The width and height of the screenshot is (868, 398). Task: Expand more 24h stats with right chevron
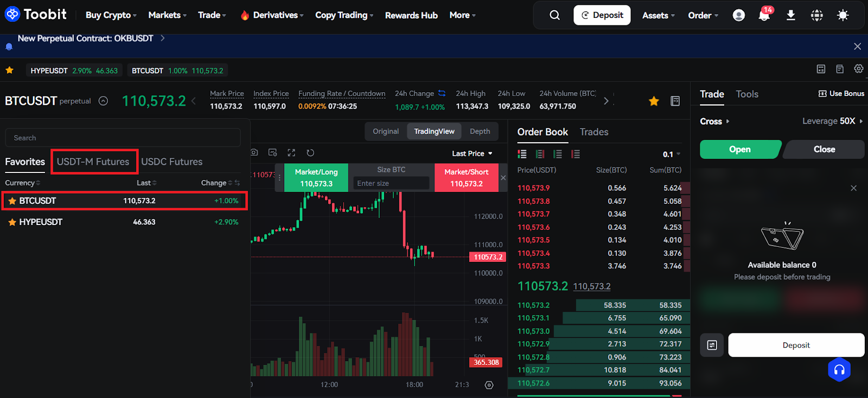point(606,101)
